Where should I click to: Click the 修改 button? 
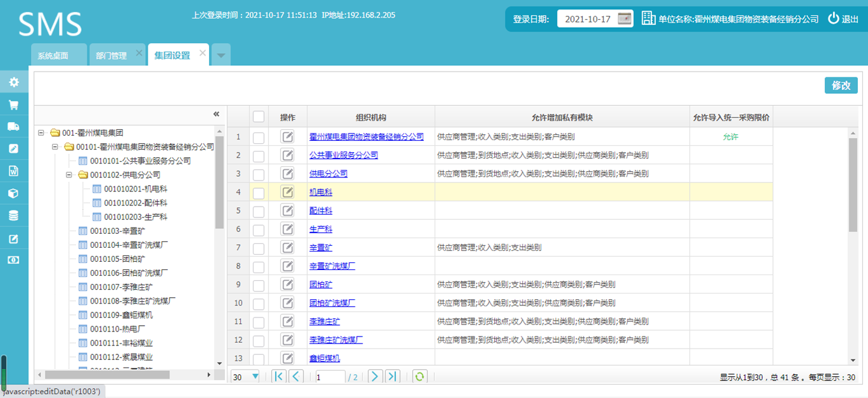841,86
